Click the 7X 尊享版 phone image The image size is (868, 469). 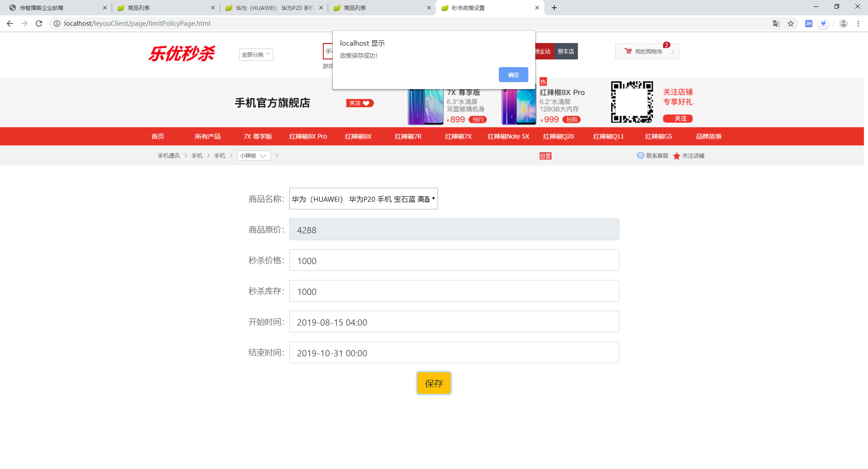coord(425,106)
